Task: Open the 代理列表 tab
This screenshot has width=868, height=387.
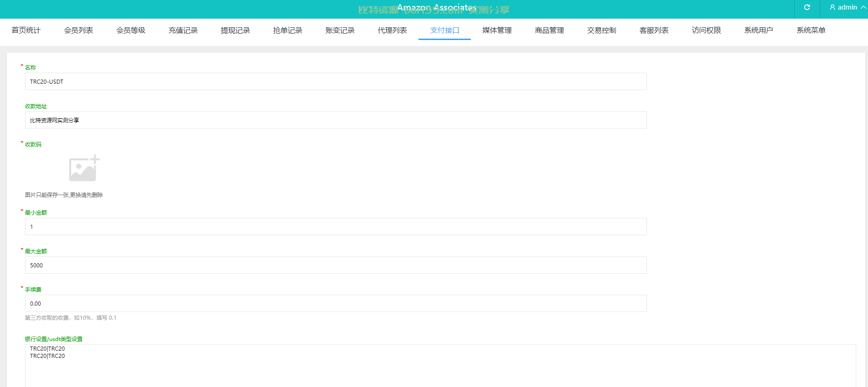Action: click(392, 30)
